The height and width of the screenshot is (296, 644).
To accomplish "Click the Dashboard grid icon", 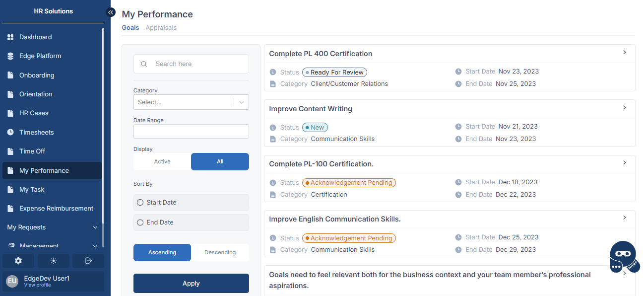I will [10, 37].
